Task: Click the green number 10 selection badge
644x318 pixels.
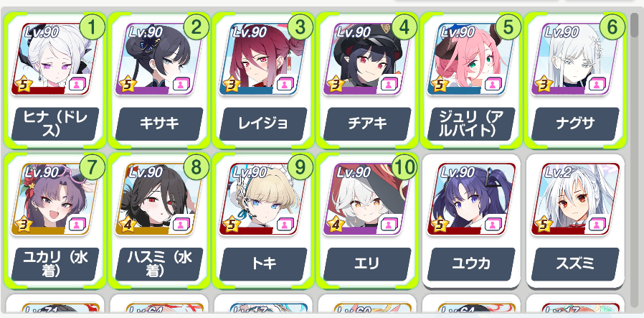Action: (x=404, y=167)
